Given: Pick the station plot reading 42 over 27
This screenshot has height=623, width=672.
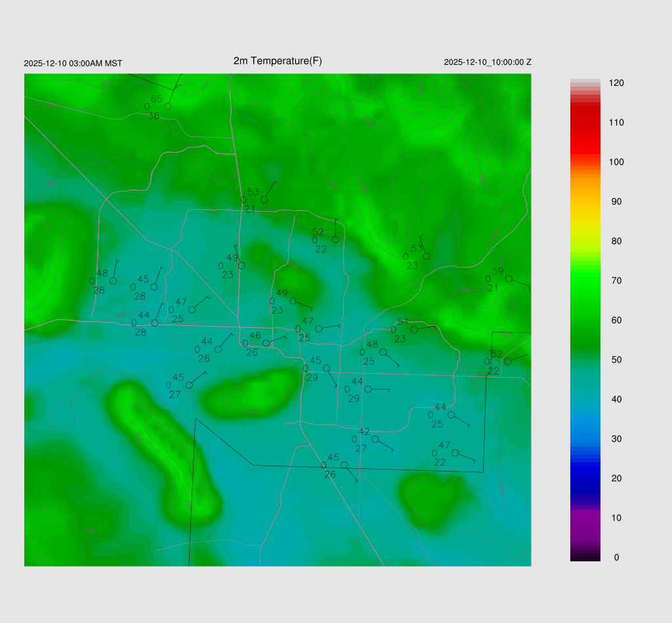Looking at the screenshot, I should pos(375,439).
